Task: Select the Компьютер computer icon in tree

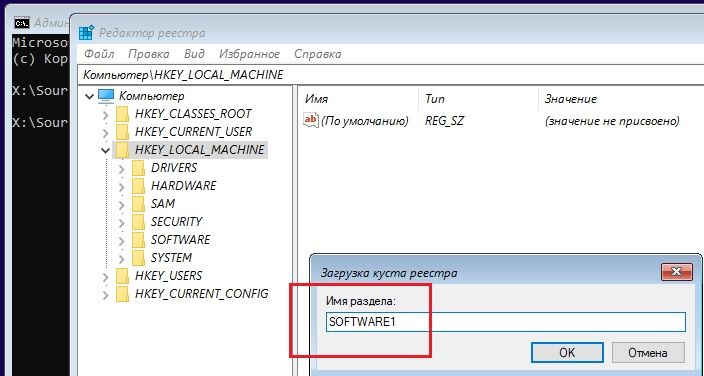Action: [x=106, y=96]
